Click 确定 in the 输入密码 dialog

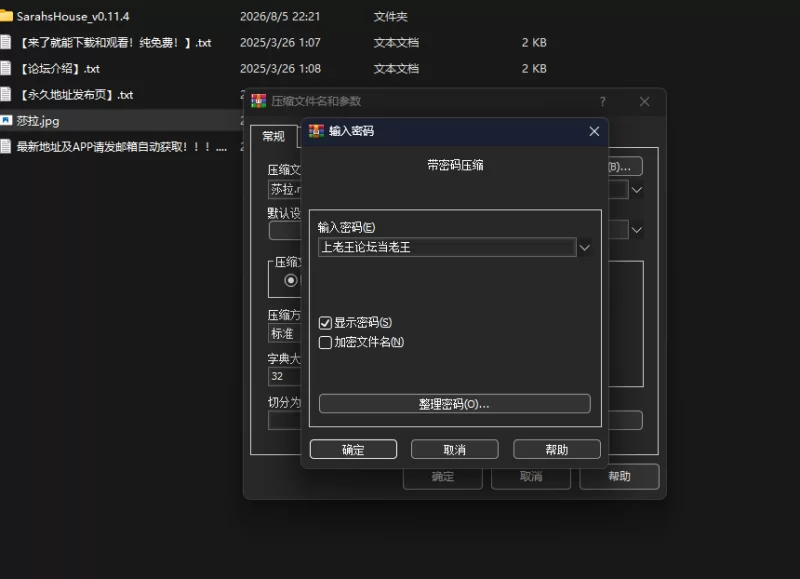[353, 449]
